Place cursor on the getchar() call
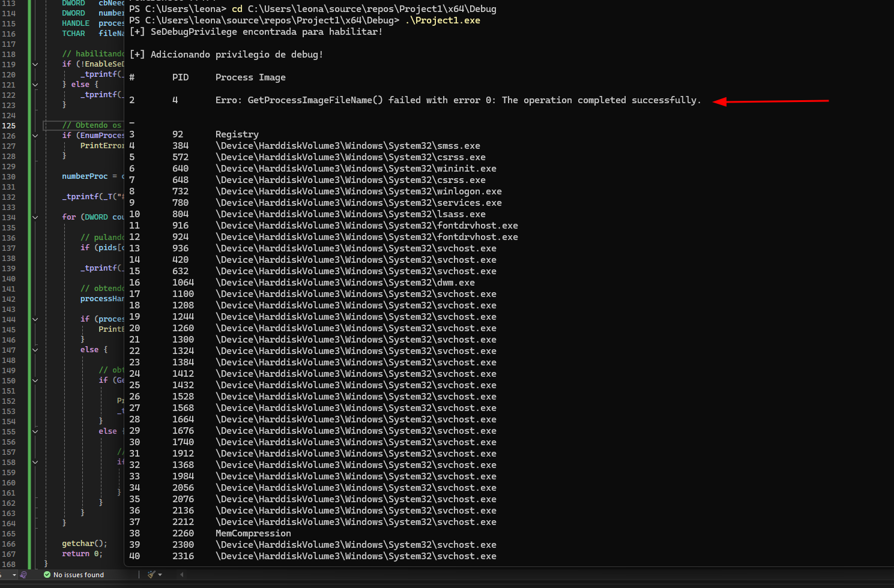This screenshot has height=588, width=894. [84, 544]
